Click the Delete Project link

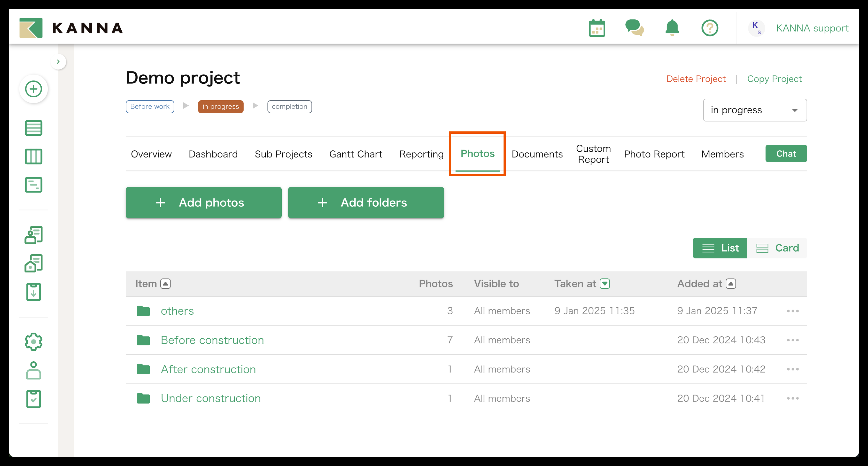coord(696,79)
